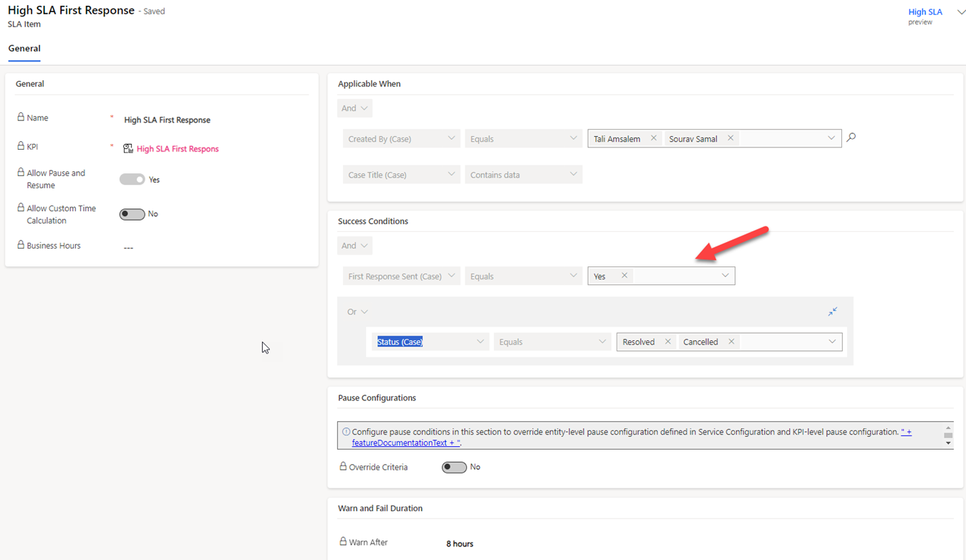This screenshot has height=560, width=966.
Task: Click the SLA Item subtitle text
Action: 24,24
